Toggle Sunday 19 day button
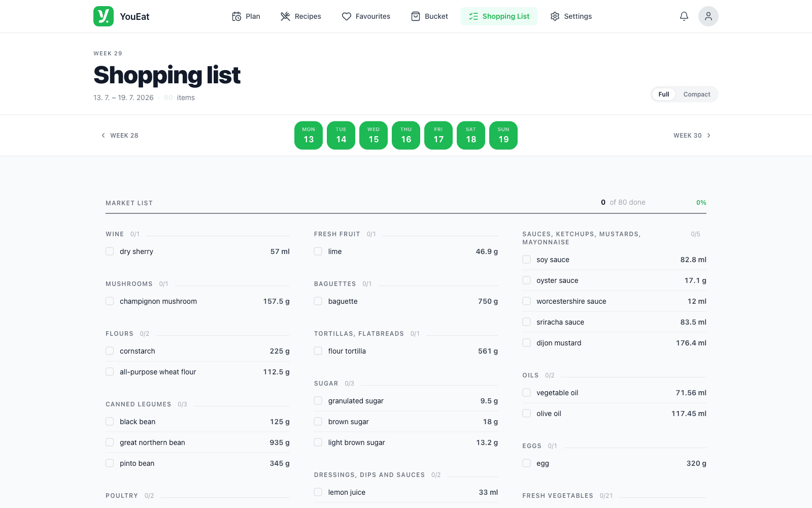 (503, 136)
